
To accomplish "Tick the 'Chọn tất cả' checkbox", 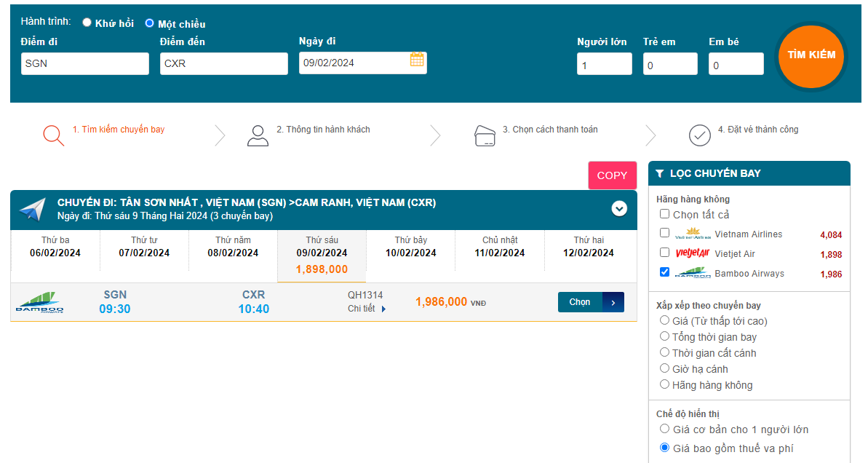I will tap(664, 214).
